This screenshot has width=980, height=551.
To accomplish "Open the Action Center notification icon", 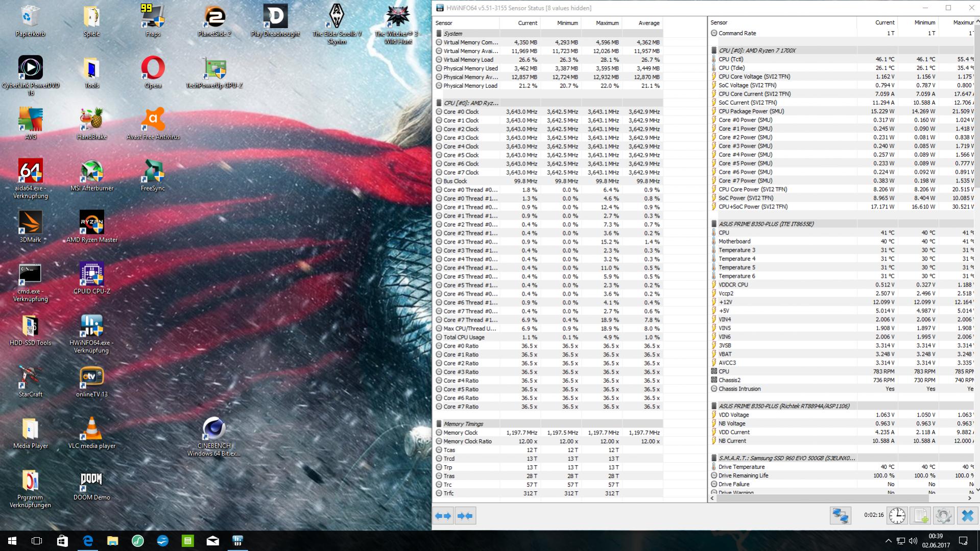I will 963,541.
